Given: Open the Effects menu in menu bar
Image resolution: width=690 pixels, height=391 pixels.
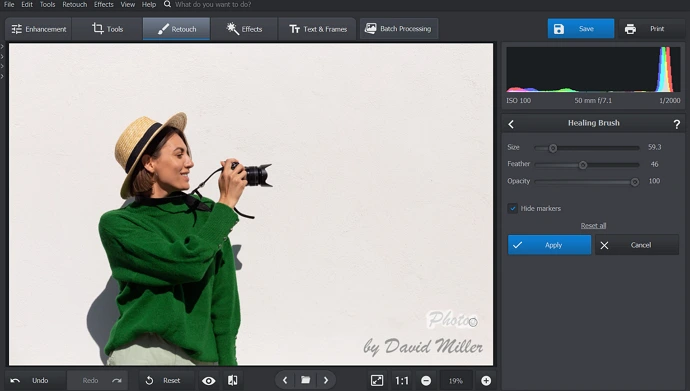Looking at the screenshot, I should point(104,4).
